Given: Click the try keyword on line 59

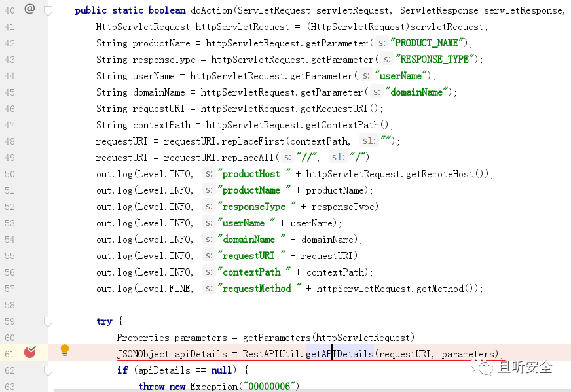Looking at the screenshot, I should click(105, 321).
